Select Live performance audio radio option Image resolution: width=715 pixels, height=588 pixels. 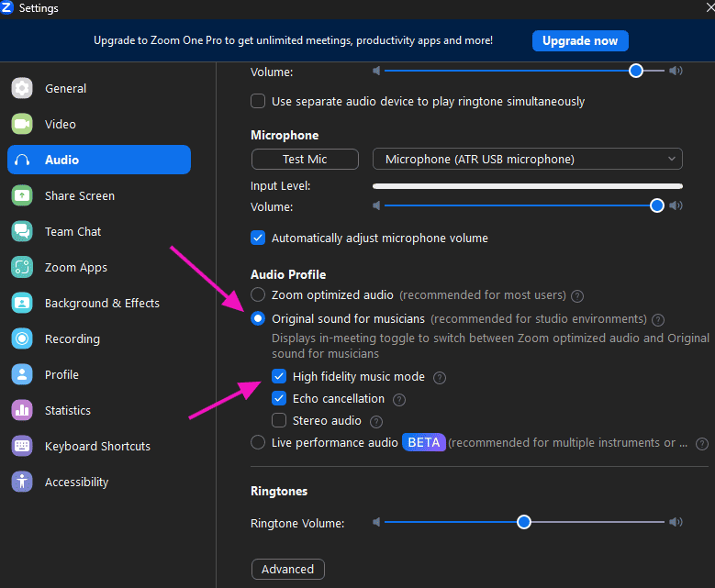click(258, 442)
